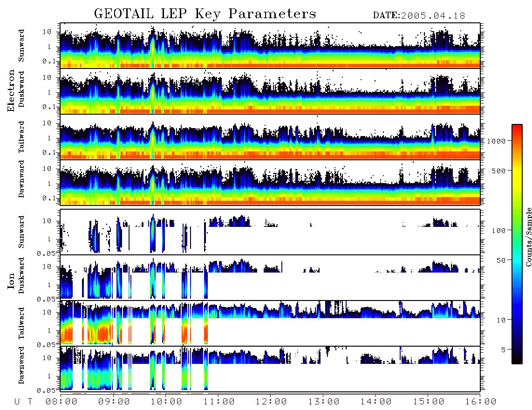Screen dimensions: 532x410
Task: Select the Electron 'Duskward' panel label
Action: pyautogui.click(x=21, y=89)
